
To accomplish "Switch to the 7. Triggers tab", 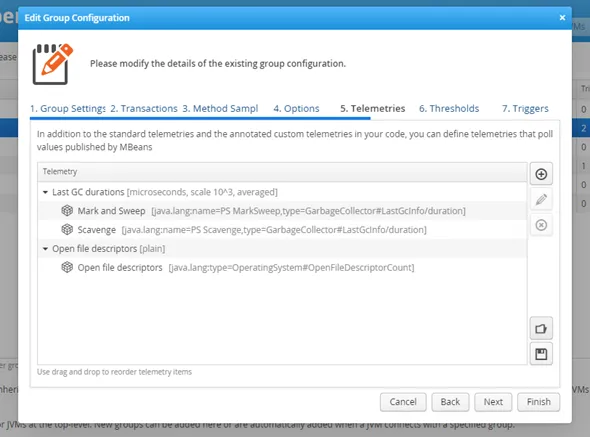I will click(x=525, y=108).
